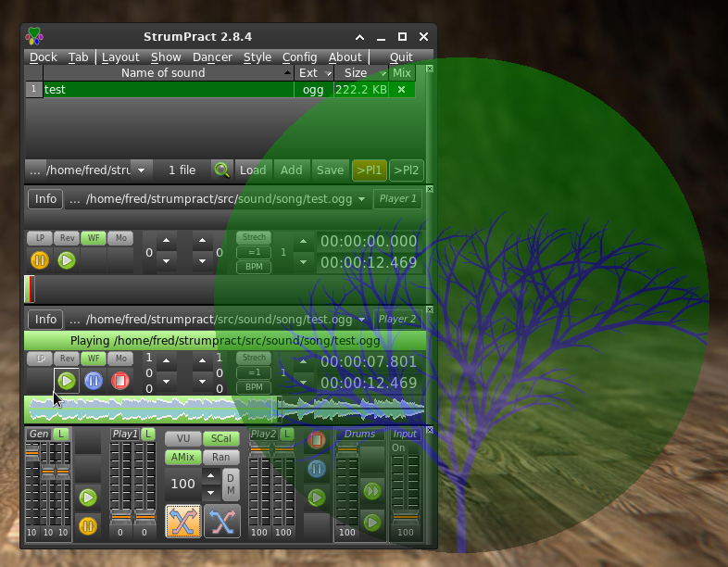The image size is (728, 567).
Task: Open the Dock menu
Action: pos(44,57)
